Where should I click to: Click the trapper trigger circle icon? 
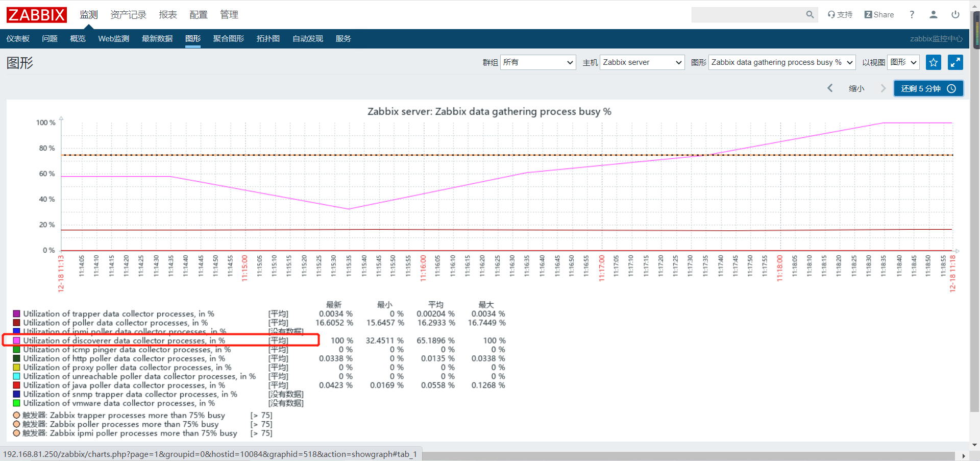tap(17, 415)
